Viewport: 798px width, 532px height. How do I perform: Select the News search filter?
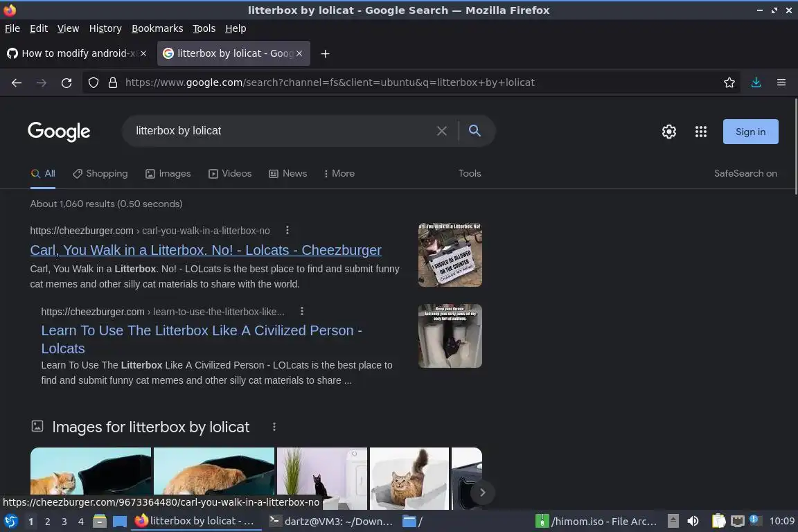pyautogui.click(x=288, y=174)
